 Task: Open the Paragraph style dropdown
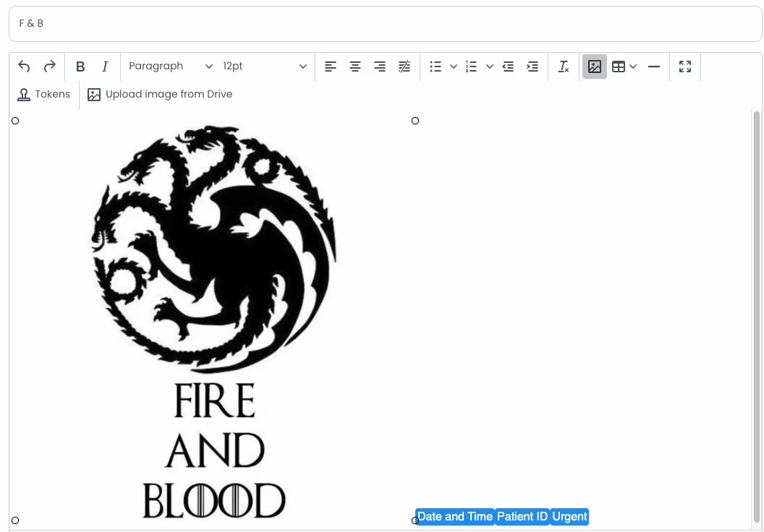tap(171, 66)
